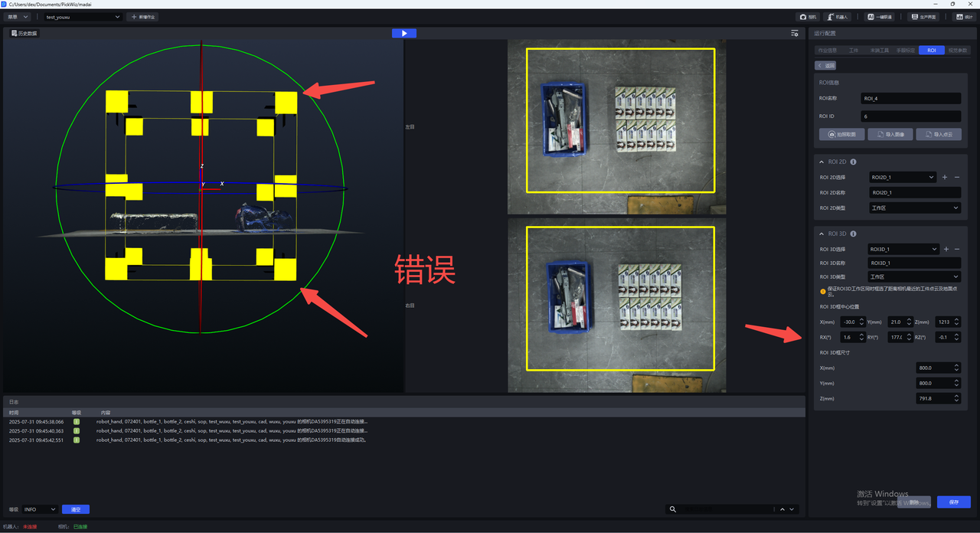Image resolution: width=980 pixels, height=533 pixels.
Task: Open view settings icon above image panel
Action: (795, 34)
